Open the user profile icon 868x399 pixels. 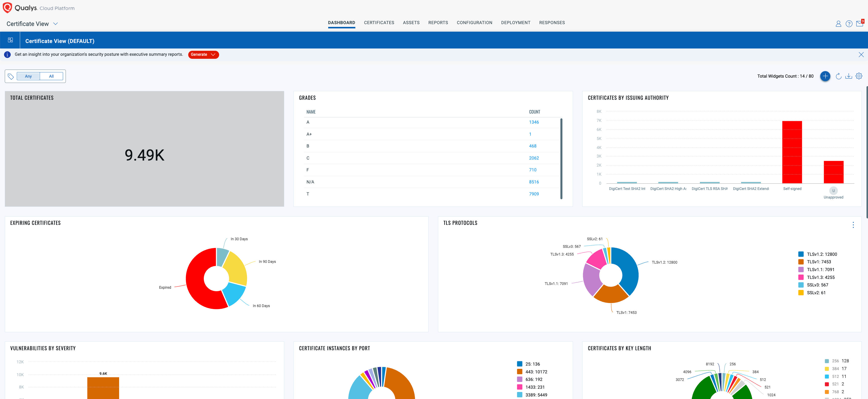tap(838, 24)
